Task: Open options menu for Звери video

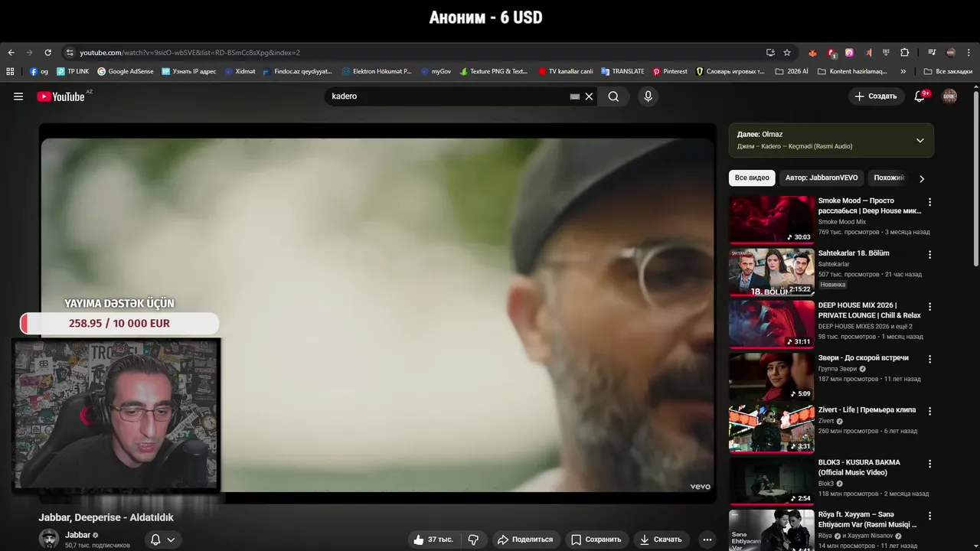Action: 930,359
